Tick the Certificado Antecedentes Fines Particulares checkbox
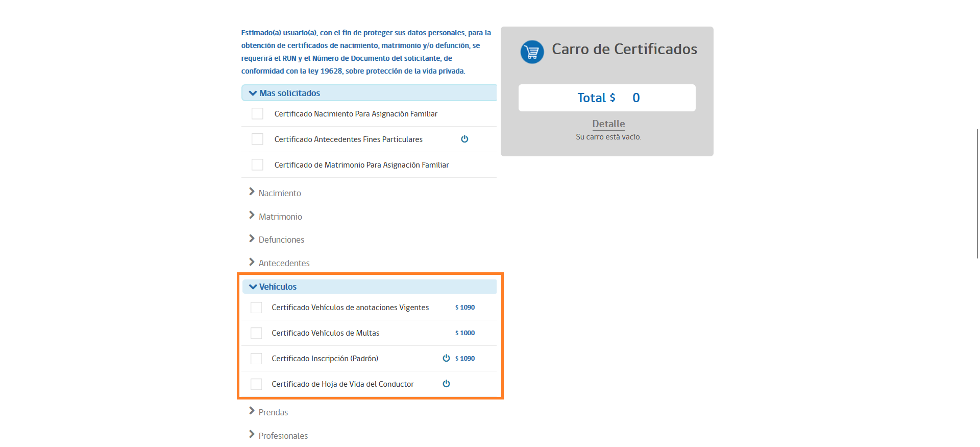The height and width of the screenshot is (447, 980). click(x=257, y=139)
